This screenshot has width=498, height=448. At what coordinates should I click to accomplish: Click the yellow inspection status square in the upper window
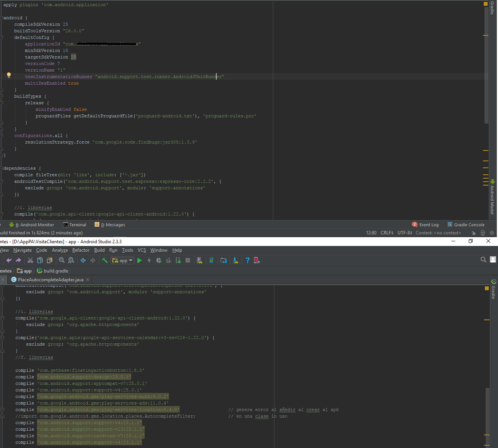click(x=486, y=3)
